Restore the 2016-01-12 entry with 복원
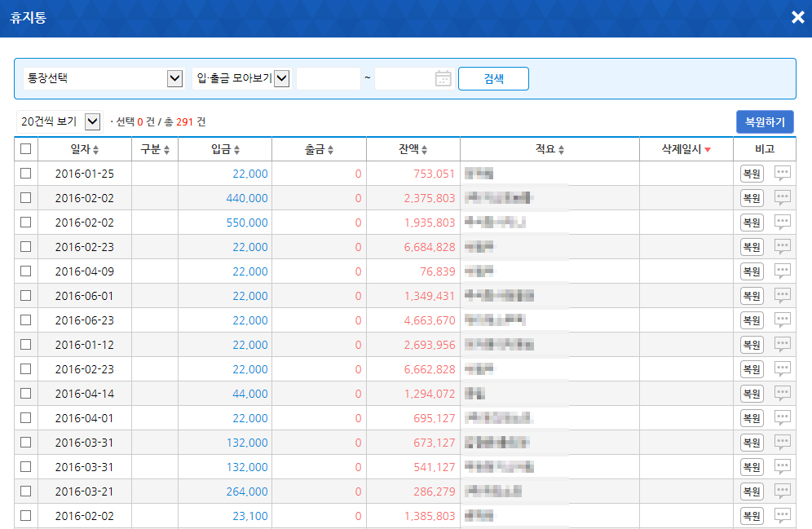Screen dimensions: 812x529 pyautogui.click(x=752, y=345)
